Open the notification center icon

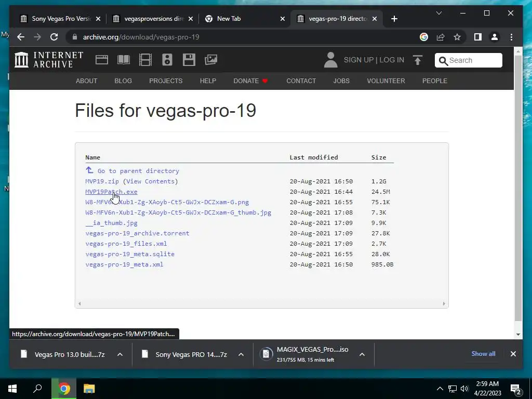click(x=516, y=389)
